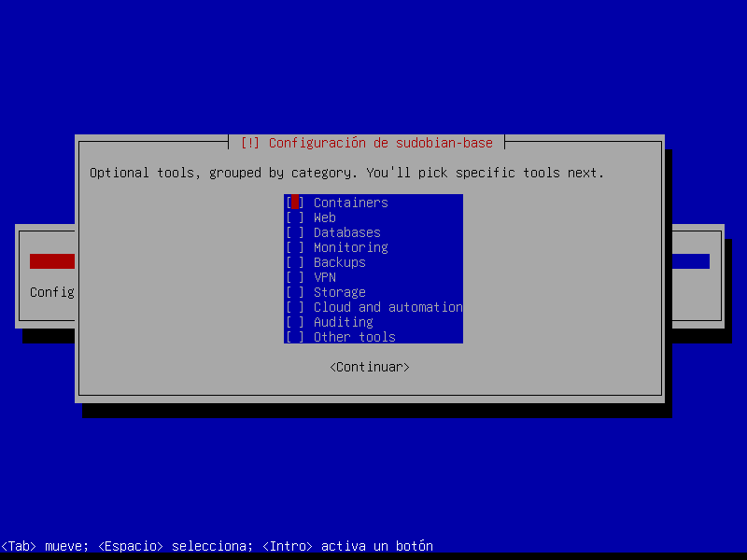The image size is (747, 560).
Task: Enable the Web category checkbox
Action: click(x=295, y=217)
